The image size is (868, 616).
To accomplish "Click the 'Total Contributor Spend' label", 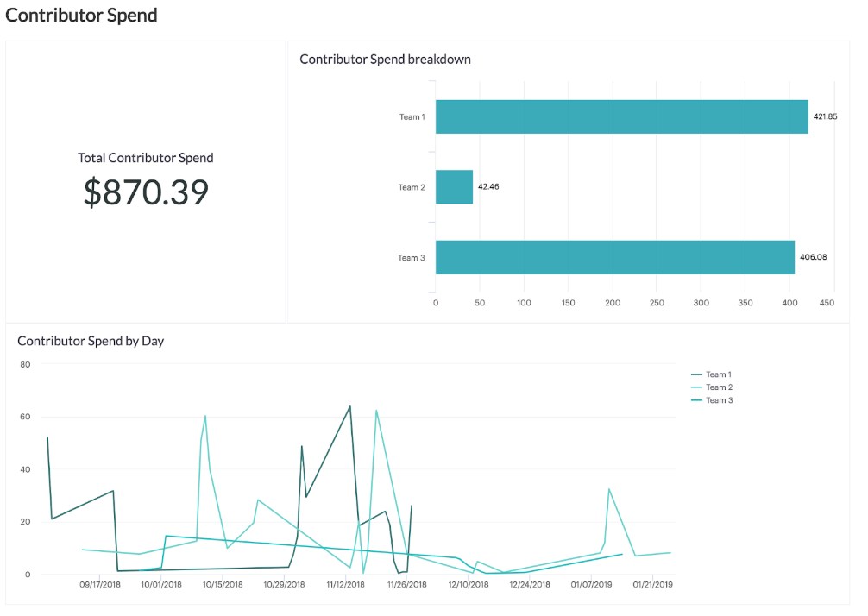I will (146, 158).
